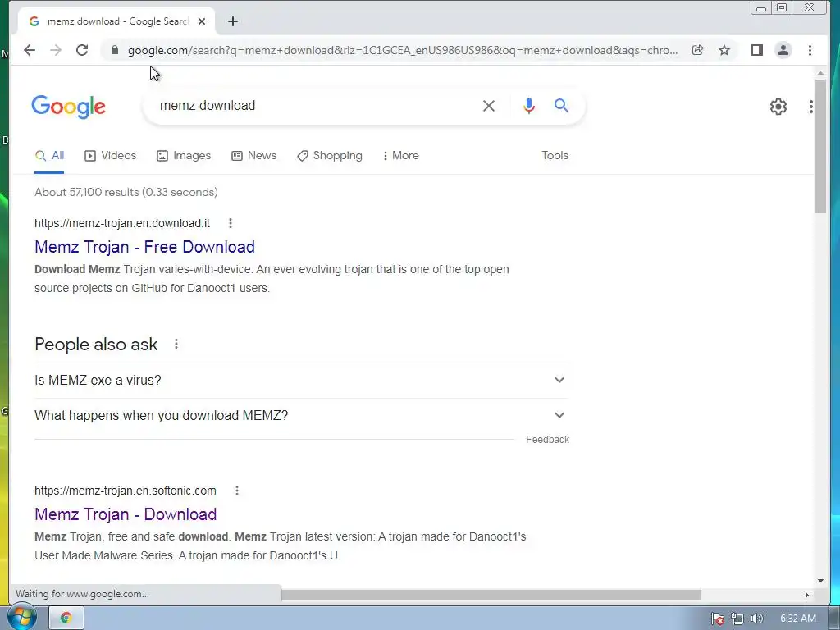840x630 pixels.
Task: Open 'Memz Trojan - Free Download' link
Action: coord(144,247)
